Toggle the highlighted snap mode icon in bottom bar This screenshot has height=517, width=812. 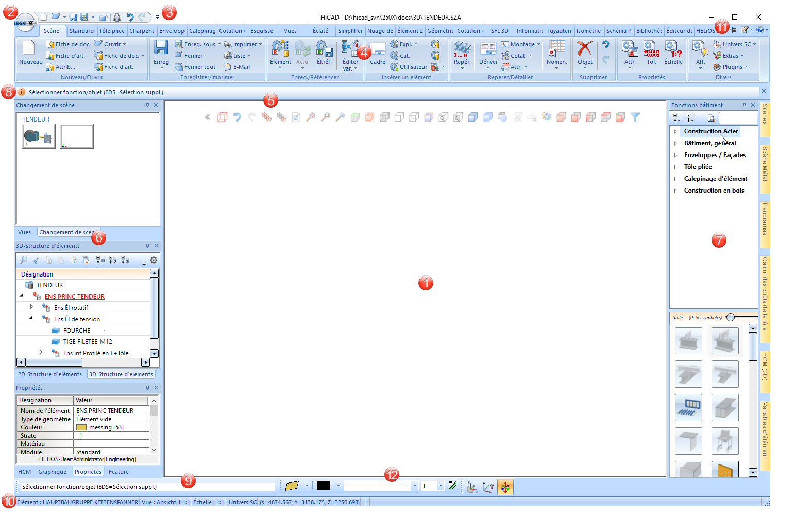click(505, 487)
